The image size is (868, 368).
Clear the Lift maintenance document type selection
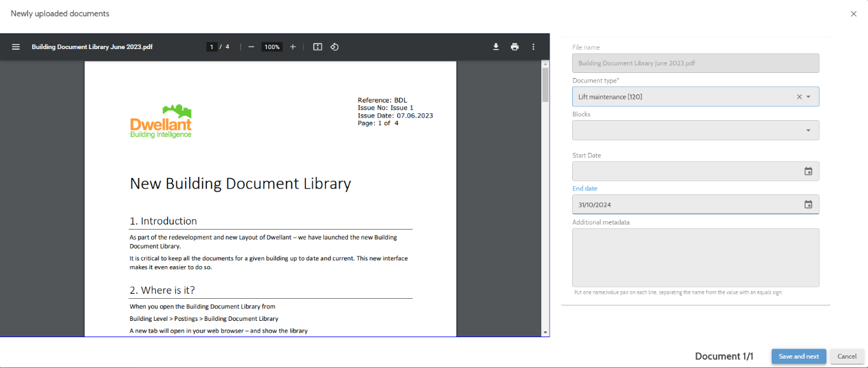pyautogui.click(x=799, y=97)
